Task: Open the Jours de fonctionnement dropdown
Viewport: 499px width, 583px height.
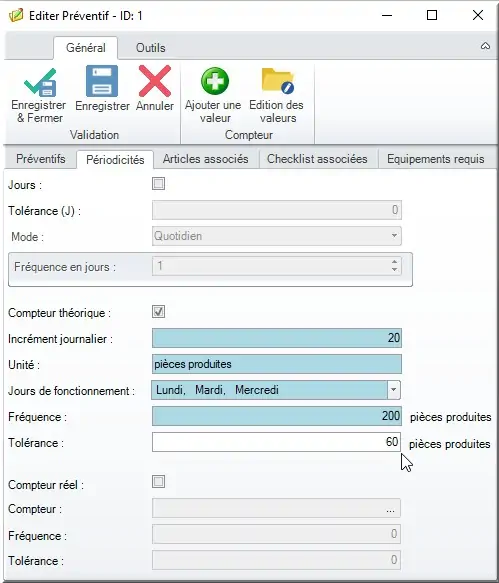Action: pyautogui.click(x=393, y=390)
